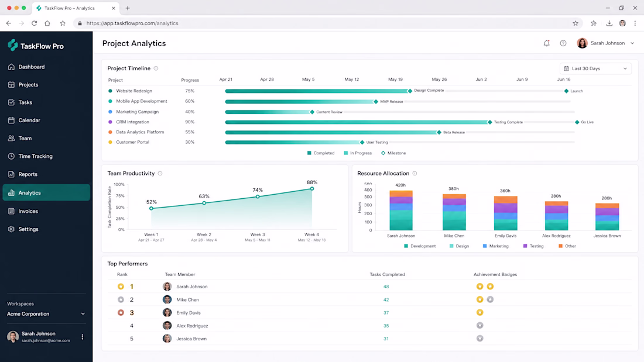Viewport: 644px width, 362px height.
Task: Open the browser three-dot menu
Action: pyautogui.click(x=635, y=23)
